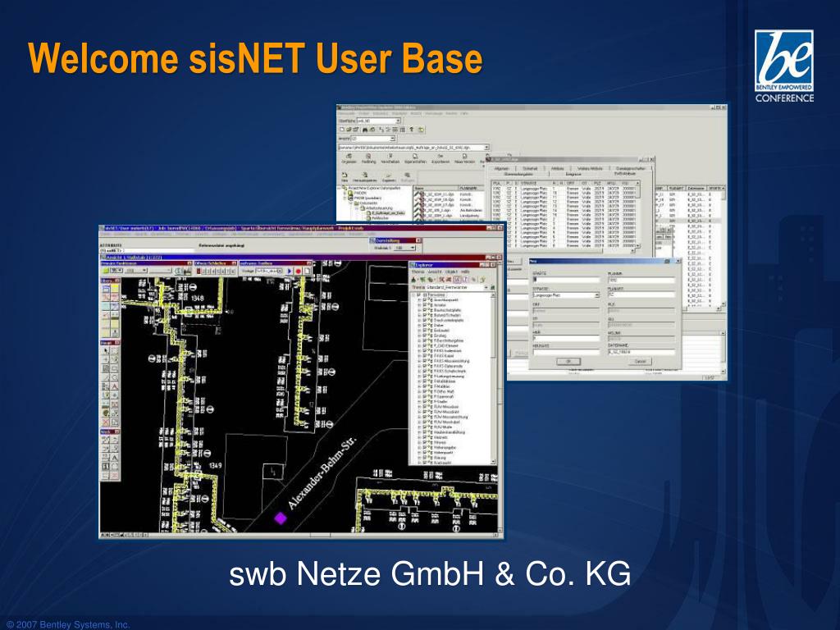
Task: Click Cancel in the Neu dialog
Action: [x=640, y=362]
